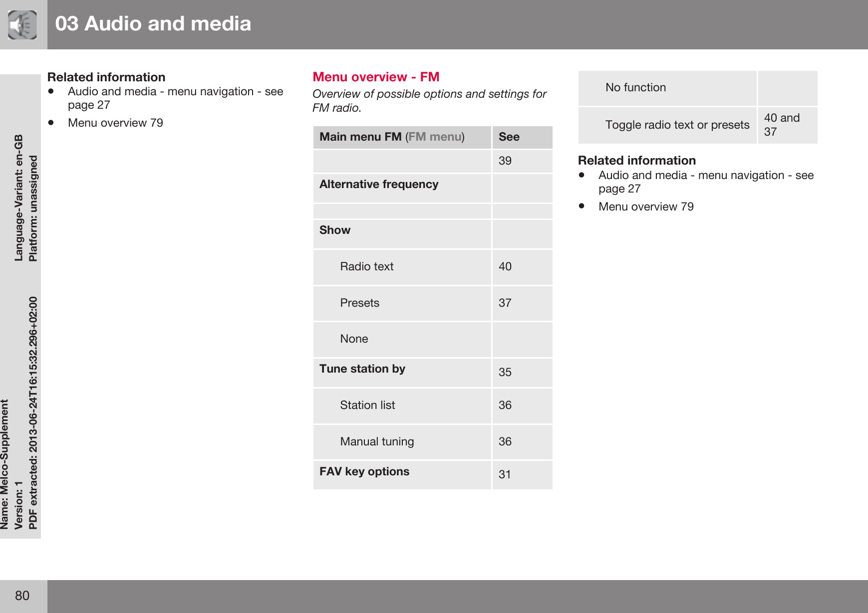Click page number 36 beside Manual tuning
Viewport: 868px width, 613px height.
click(505, 442)
